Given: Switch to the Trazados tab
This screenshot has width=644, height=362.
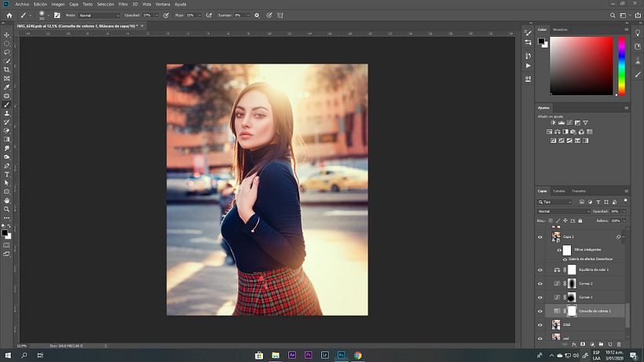Looking at the screenshot, I should tap(579, 192).
